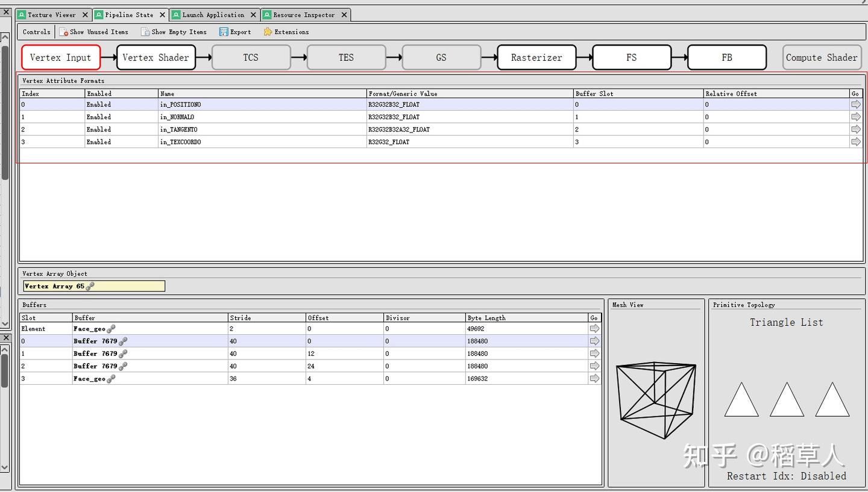Image resolution: width=868 pixels, height=492 pixels.
Task: Select the GS pipeline stage
Action: coord(441,57)
